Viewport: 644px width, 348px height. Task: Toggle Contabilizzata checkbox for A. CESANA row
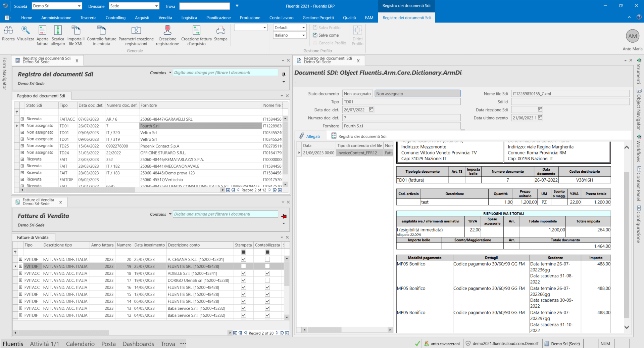pos(267,259)
